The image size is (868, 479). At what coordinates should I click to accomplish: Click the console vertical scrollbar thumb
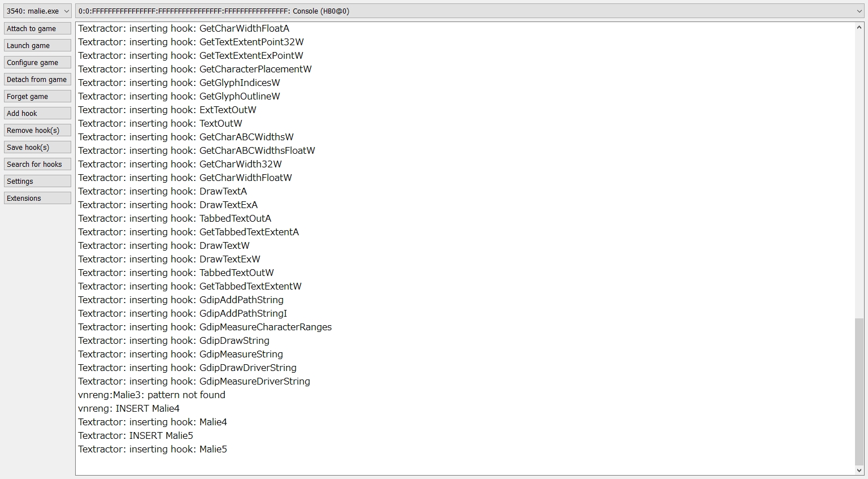click(860, 391)
